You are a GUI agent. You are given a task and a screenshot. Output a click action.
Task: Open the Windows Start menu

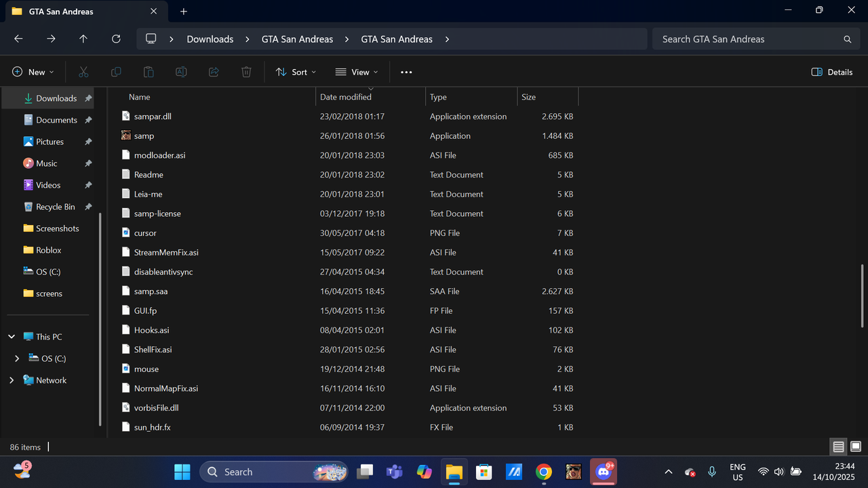click(x=182, y=472)
